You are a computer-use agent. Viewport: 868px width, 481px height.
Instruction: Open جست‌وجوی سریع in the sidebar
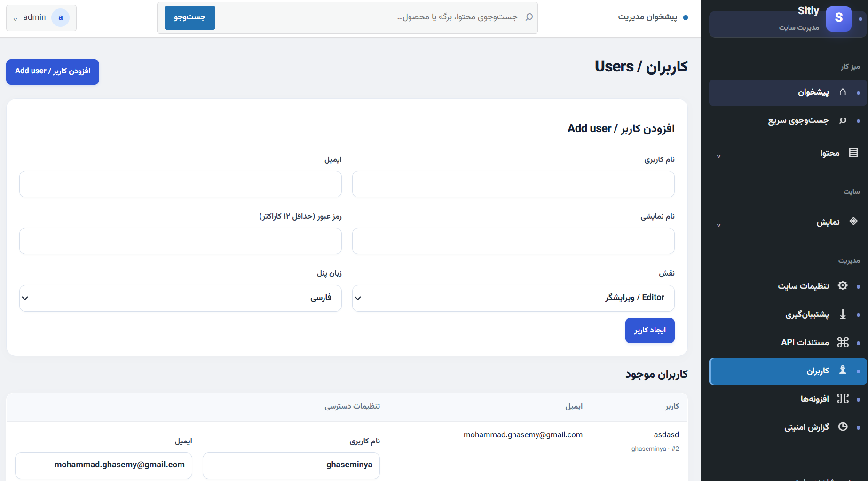pos(788,121)
